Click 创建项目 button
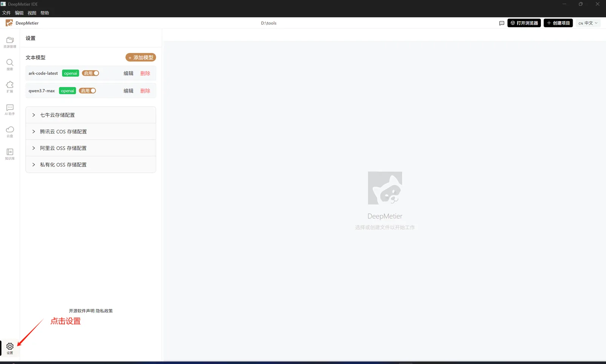 [x=558, y=23]
